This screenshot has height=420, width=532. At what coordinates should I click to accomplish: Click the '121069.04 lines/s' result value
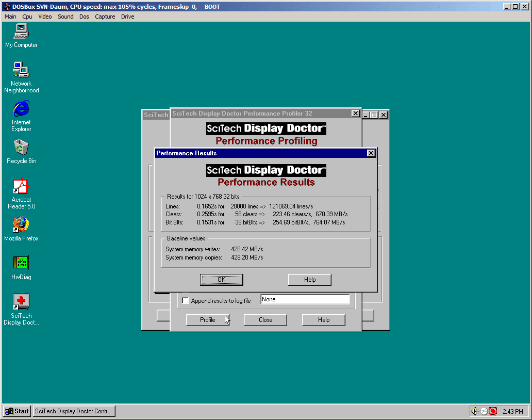tap(291, 206)
